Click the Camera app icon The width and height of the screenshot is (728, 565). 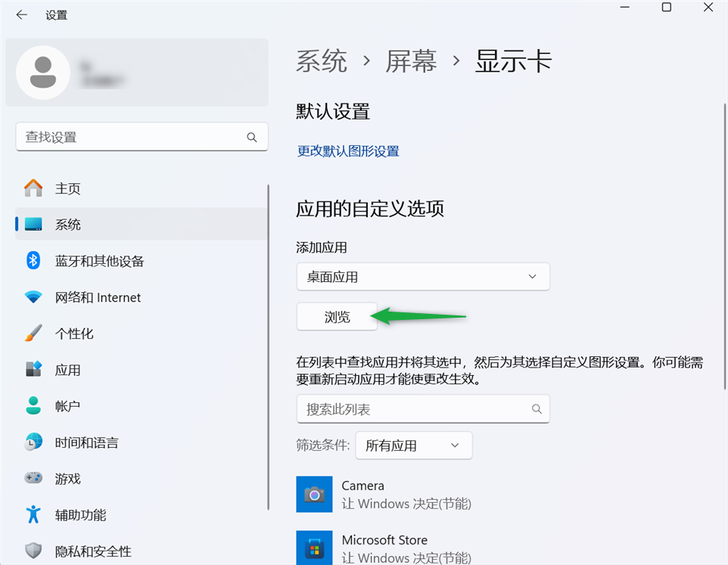click(314, 494)
